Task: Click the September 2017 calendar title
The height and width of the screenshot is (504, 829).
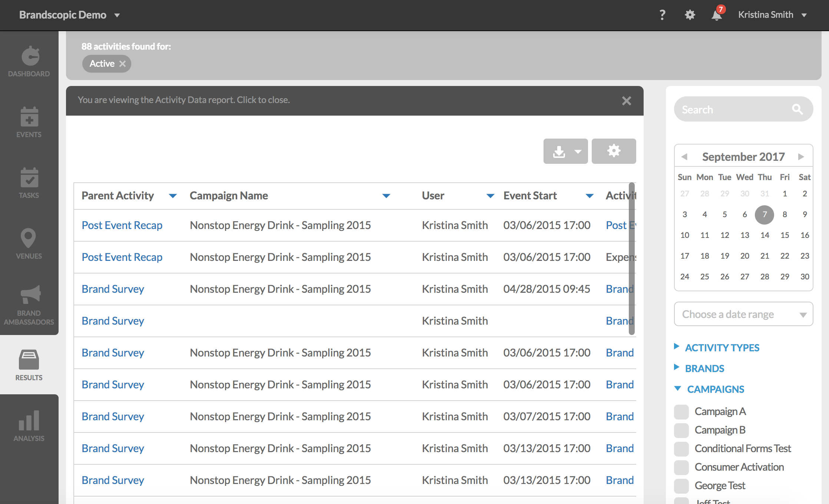Action: pyautogui.click(x=743, y=157)
